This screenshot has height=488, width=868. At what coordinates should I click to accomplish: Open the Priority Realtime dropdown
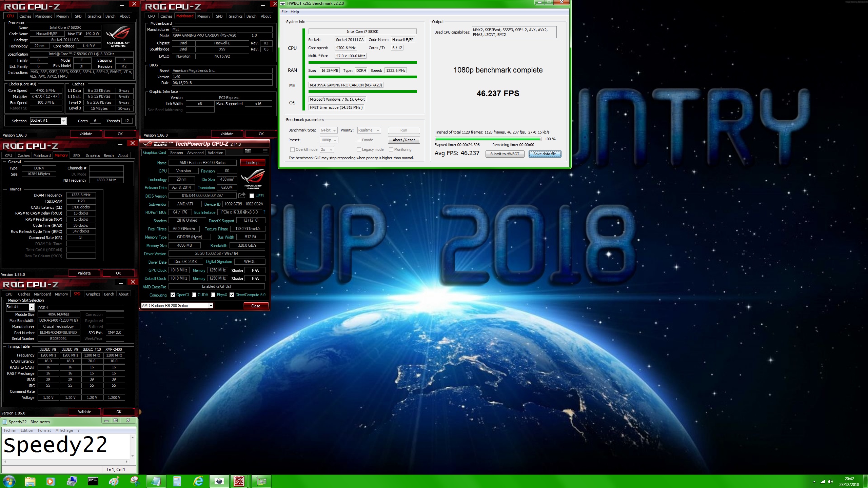click(x=369, y=130)
